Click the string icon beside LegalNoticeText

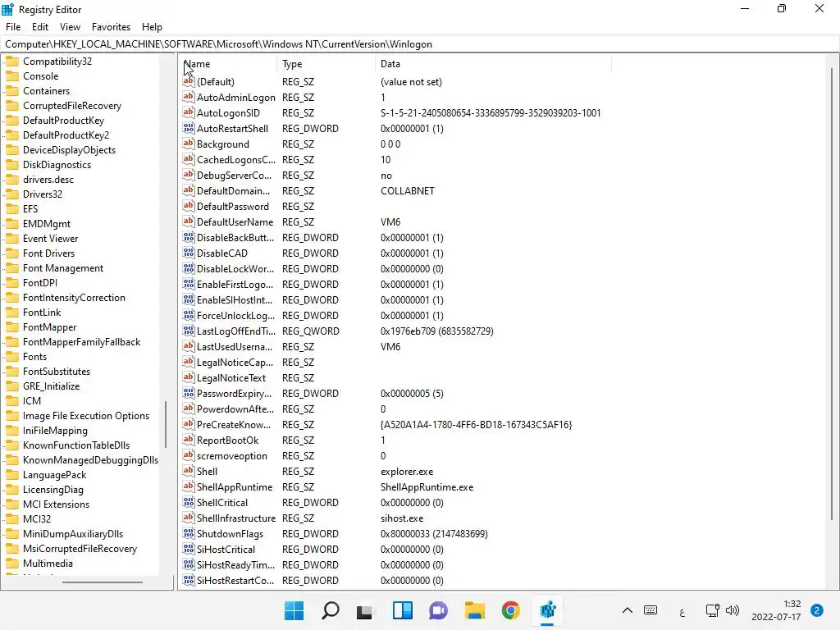[x=188, y=377]
